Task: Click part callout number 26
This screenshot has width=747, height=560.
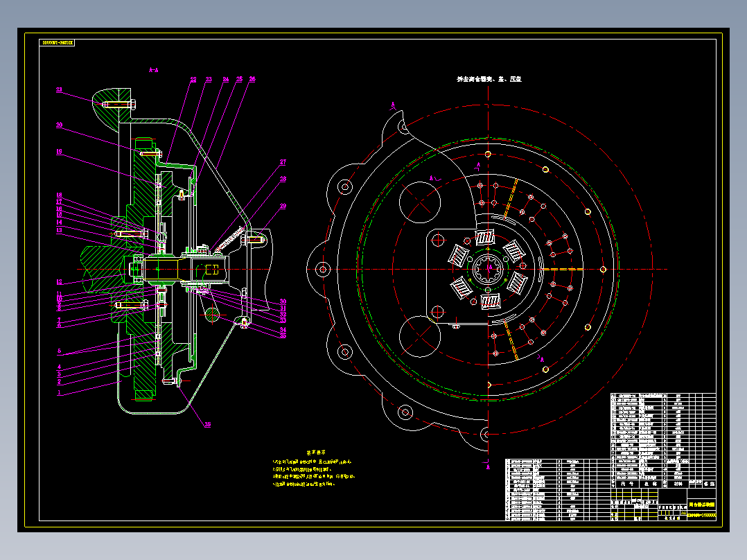Action: [252, 79]
